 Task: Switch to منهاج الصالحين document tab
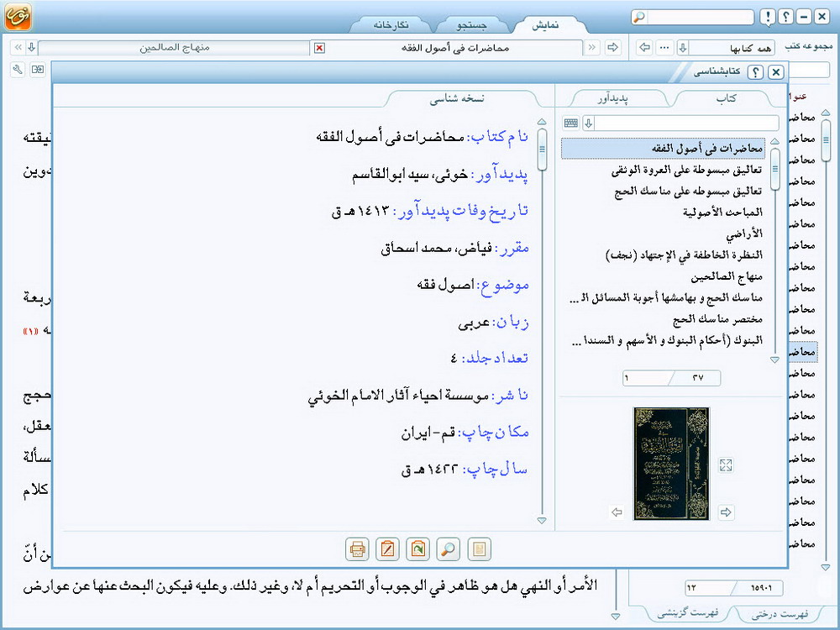(x=175, y=48)
